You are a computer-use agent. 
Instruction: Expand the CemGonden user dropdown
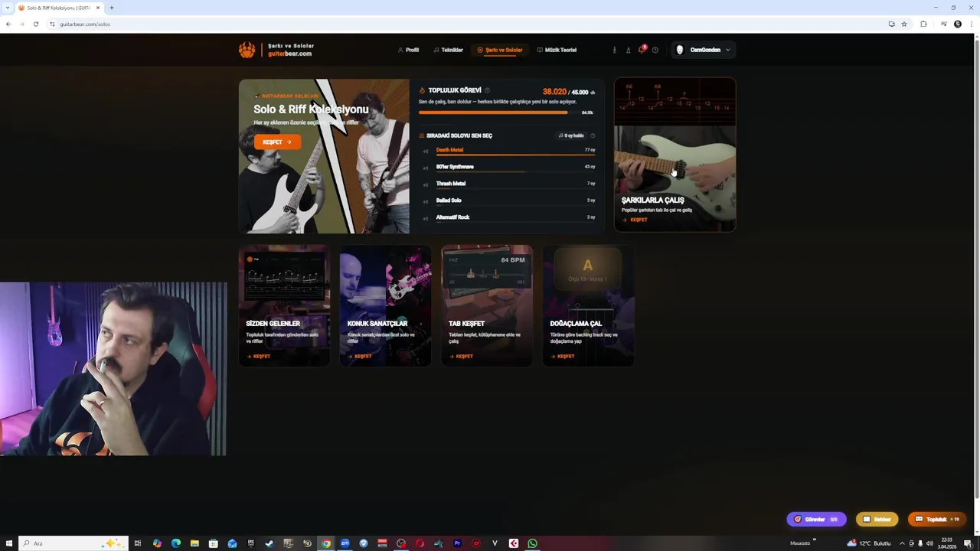[703, 50]
